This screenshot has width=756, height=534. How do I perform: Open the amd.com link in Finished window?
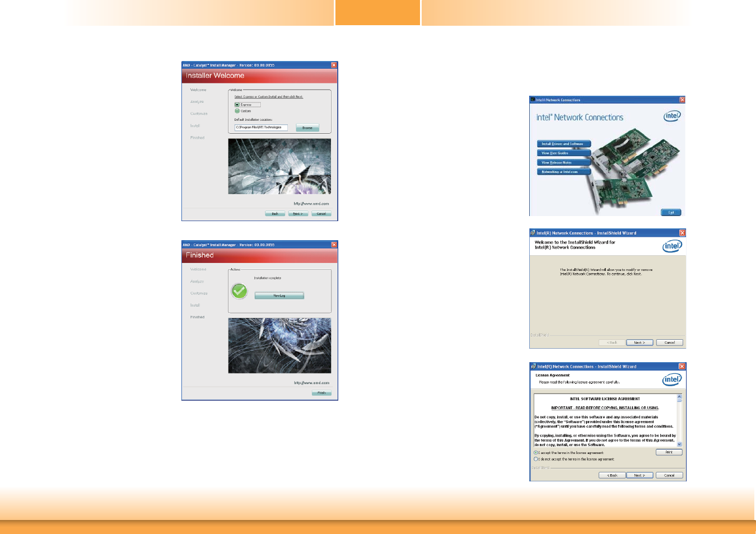(x=311, y=383)
